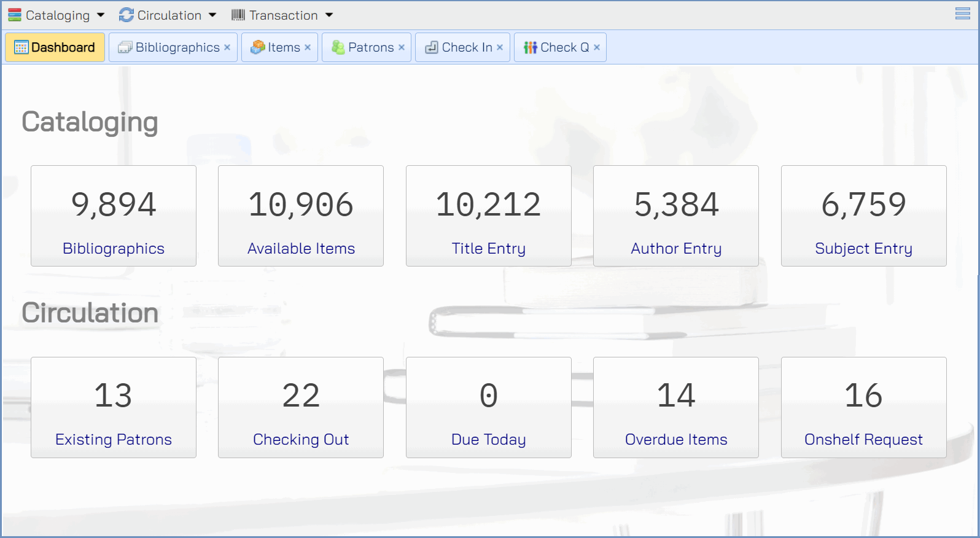Image resolution: width=980 pixels, height=538 pixels.
Task: Expand the Transaction menu dropdown arrow
Action: coord(329,15)
